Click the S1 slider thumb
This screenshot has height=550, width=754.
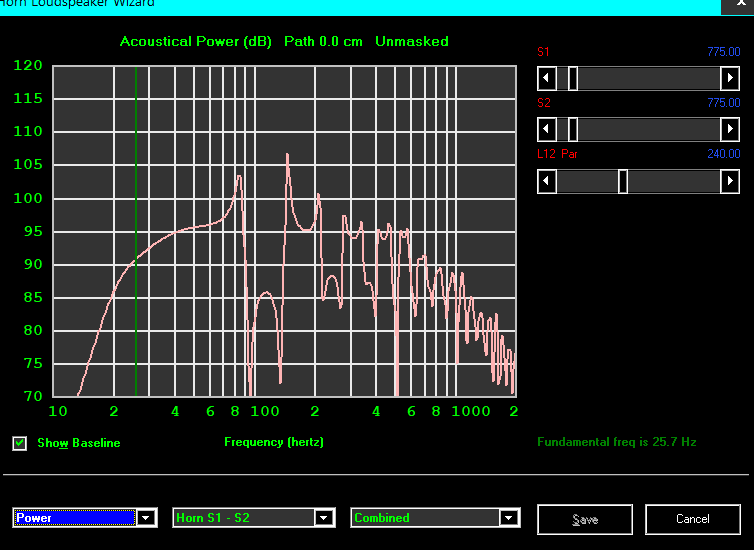(573, 78)
